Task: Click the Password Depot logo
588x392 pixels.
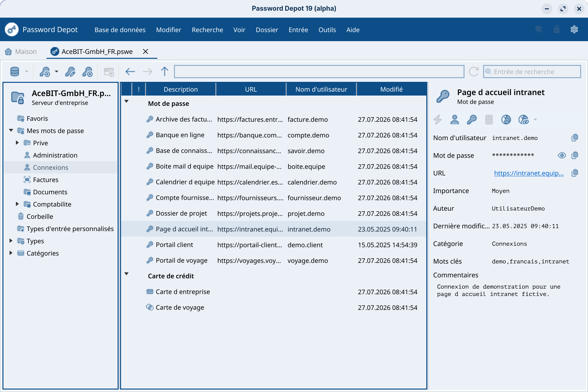Action: 12,29
